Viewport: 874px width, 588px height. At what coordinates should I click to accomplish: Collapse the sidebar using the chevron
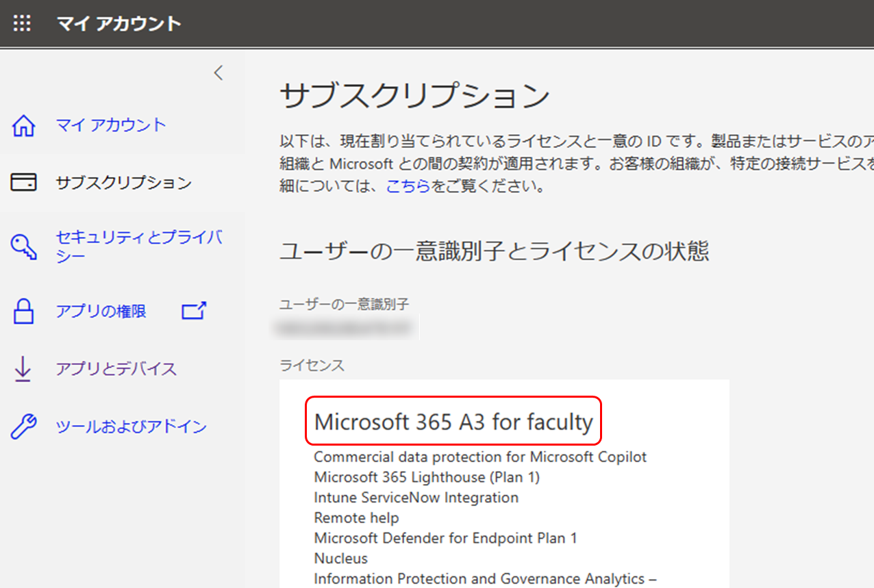click(x=218, y=72)
